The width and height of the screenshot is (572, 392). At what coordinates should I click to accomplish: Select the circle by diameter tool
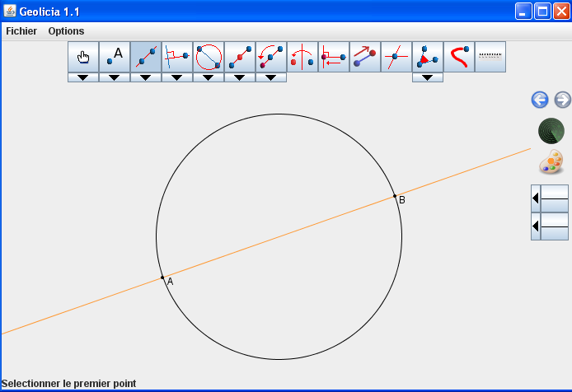click(209, 57)
